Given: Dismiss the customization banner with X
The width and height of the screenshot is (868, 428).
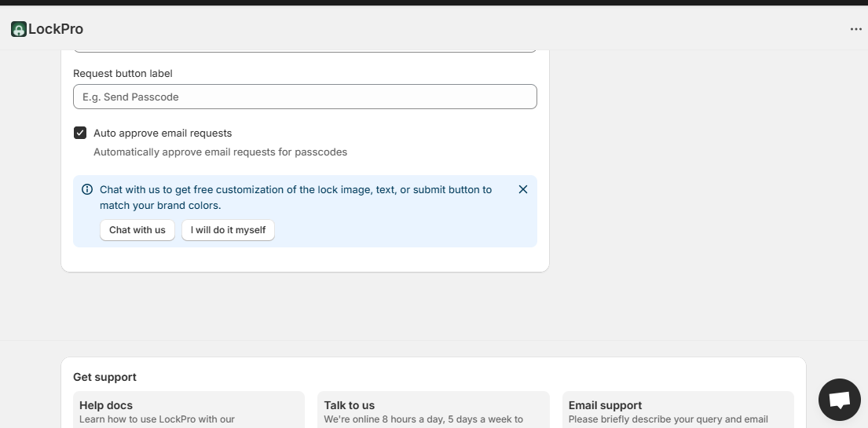Looking at the screenshot, I should tap(523, 189).
